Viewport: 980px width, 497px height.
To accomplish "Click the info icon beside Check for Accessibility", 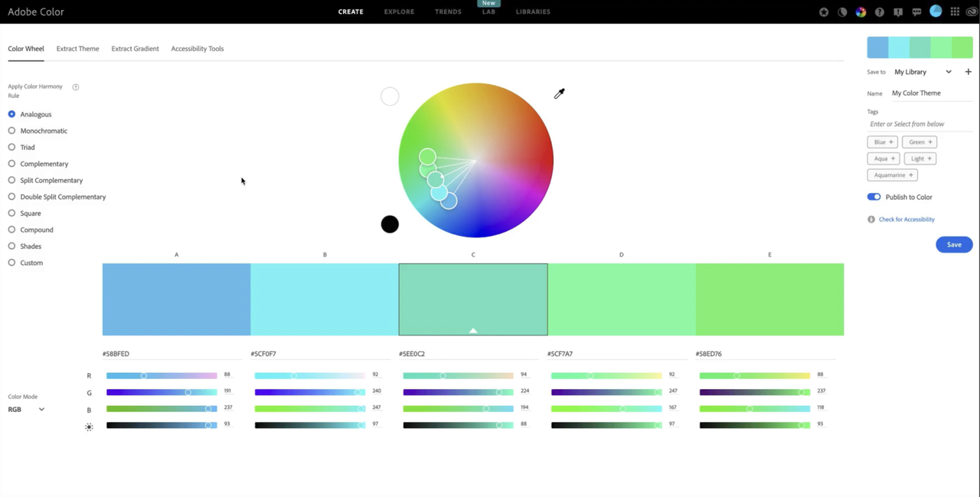I will pos(871,219).
